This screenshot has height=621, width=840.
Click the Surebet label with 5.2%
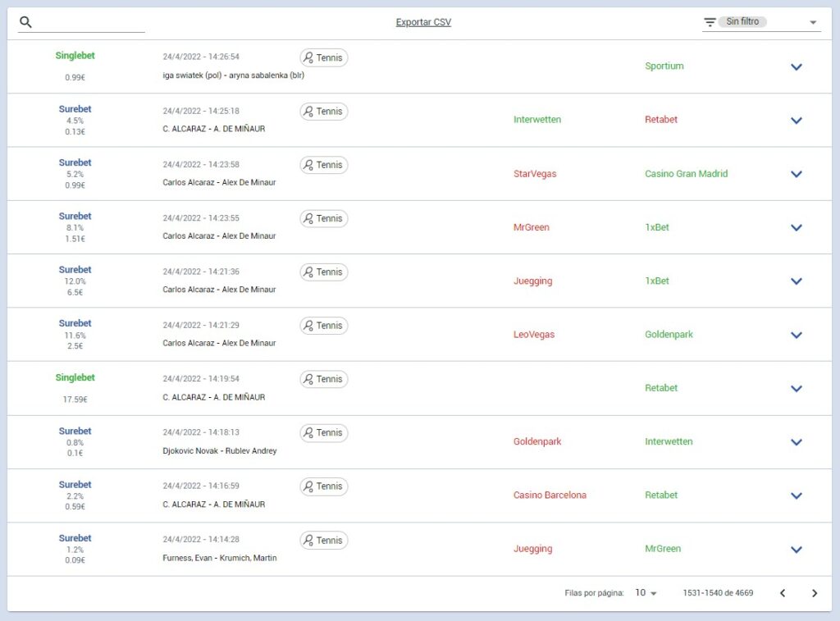click(75, 162)
